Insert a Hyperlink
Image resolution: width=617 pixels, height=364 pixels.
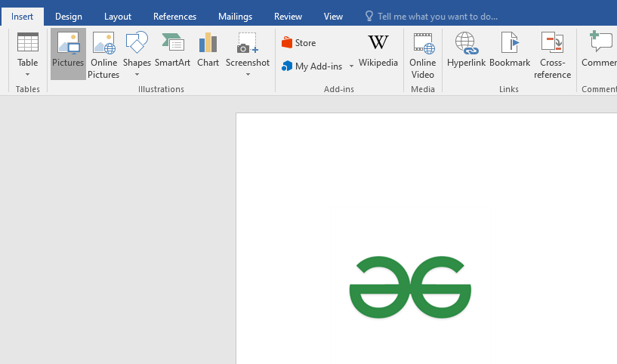point(466,50)
